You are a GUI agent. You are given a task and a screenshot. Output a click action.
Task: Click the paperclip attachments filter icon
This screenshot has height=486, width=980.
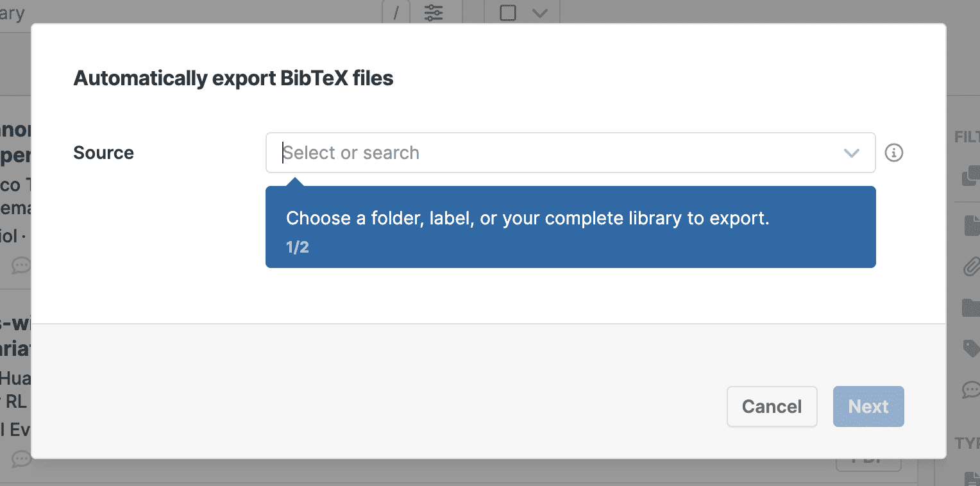[972, 265]
